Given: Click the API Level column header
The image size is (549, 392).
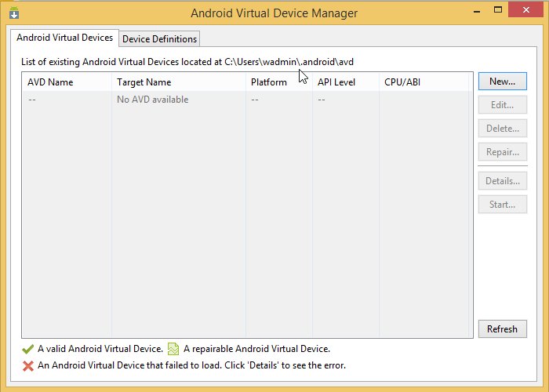Looking at the screenshot, I should (346, 82).
